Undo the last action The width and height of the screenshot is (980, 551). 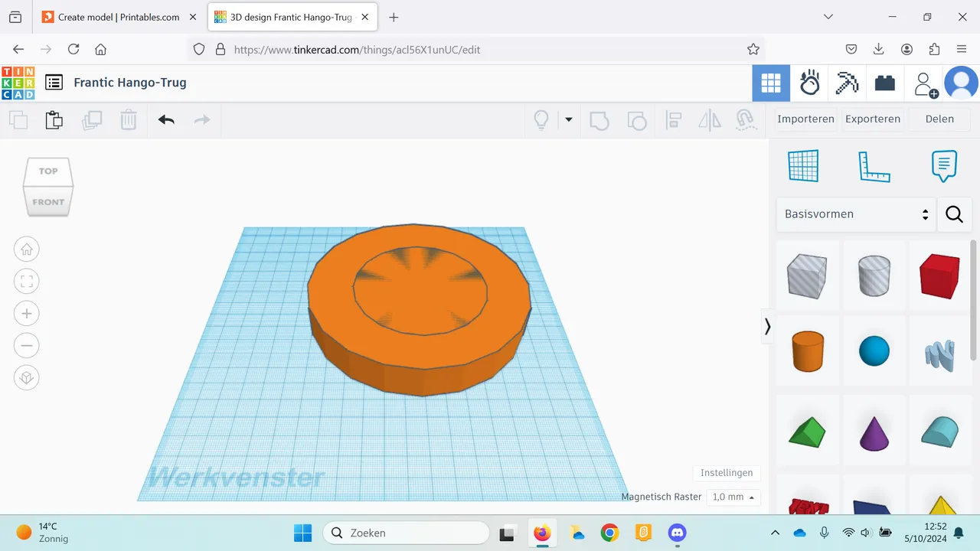point(166,119)
